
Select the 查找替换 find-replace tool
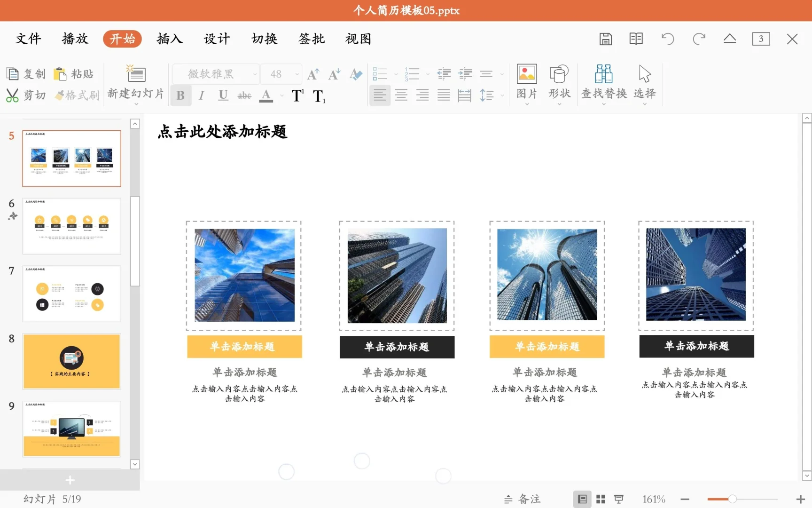coord(603,83)
